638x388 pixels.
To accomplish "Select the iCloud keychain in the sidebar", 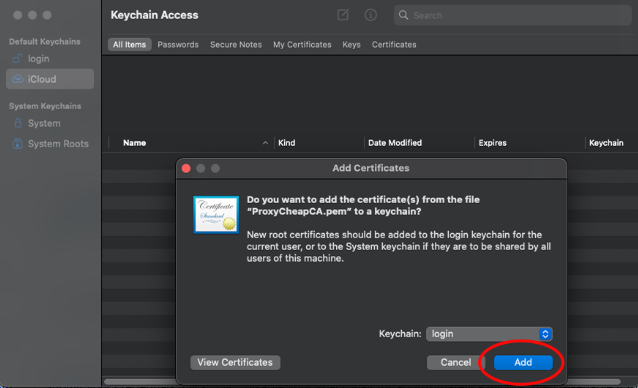I will coord(50,79).
